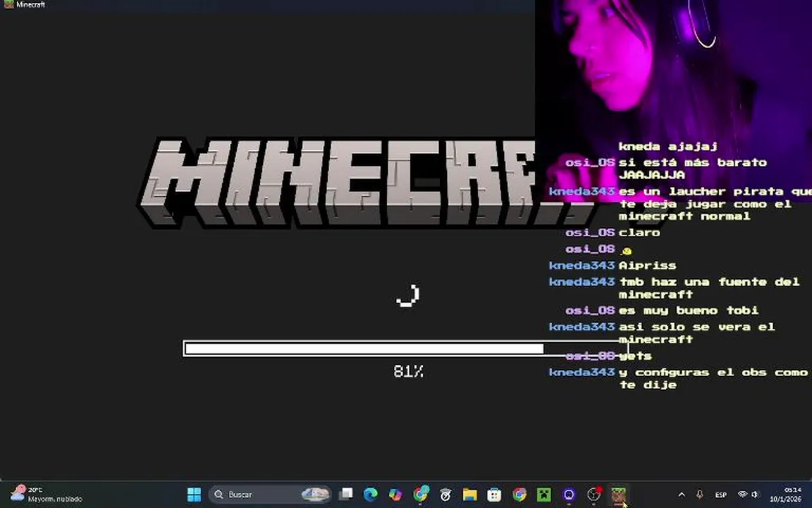Open network settings via the Wi-Fi icon
Viewport: 812px width, 508px height.
click(x=742, y=495)
